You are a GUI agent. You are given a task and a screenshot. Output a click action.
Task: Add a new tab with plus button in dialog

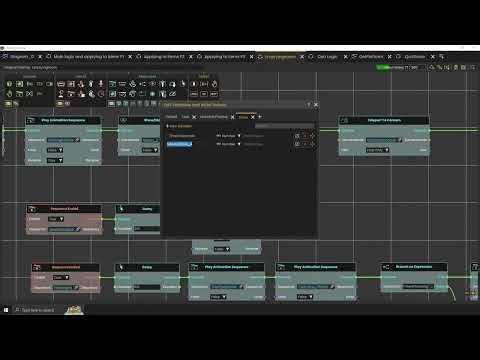[x=260, y=117]
